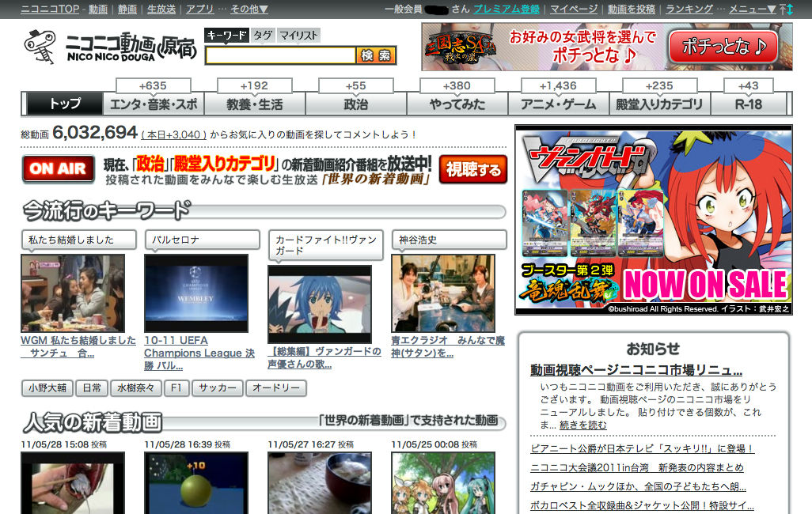812x514 pixels.
Task: Click the 【総集編】ヴァンガードの声優さんの歌 link
Action: [324, 357]
